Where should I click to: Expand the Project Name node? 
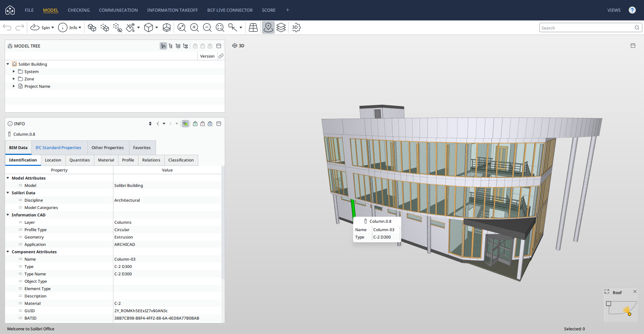pyautogui.click(x=14, y=86)
